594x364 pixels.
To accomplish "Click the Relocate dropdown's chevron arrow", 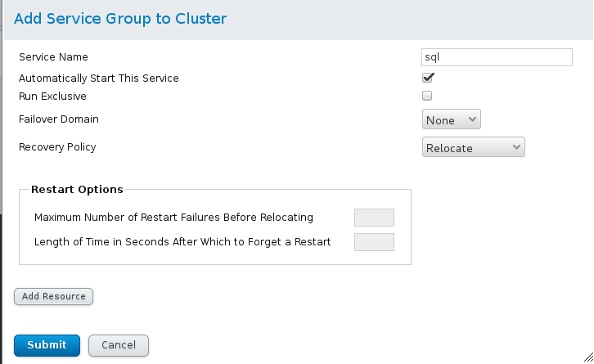I will tap(515, 147).
